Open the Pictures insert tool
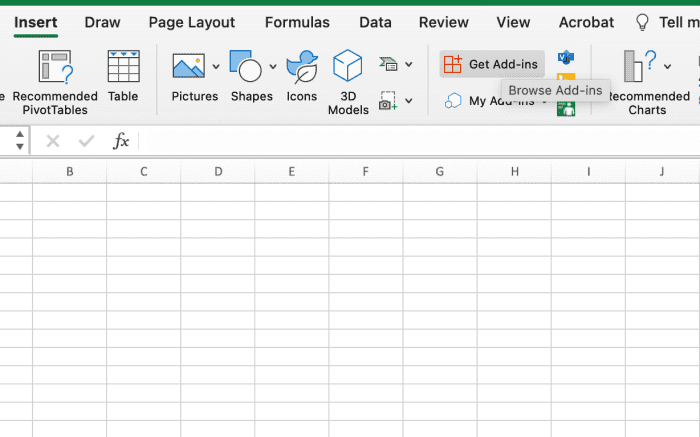Screen dimensions: 700x437 click(x=188, y=66)
